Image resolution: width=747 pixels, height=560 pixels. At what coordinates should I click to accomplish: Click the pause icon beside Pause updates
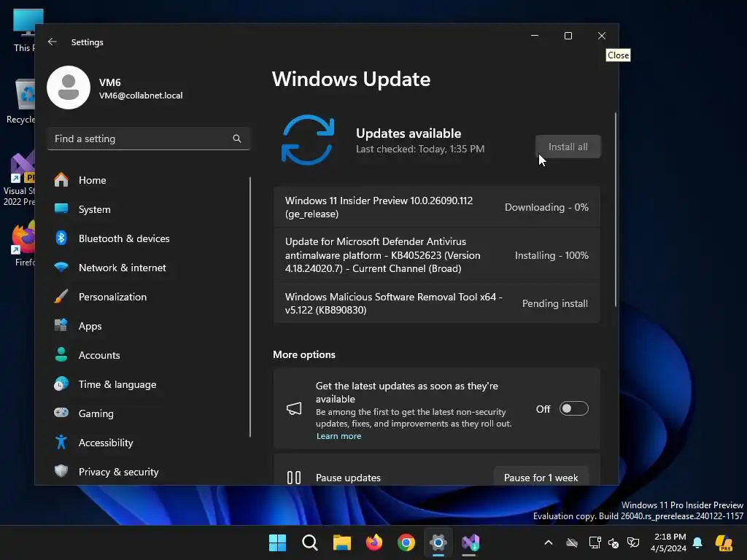(294, 478)
